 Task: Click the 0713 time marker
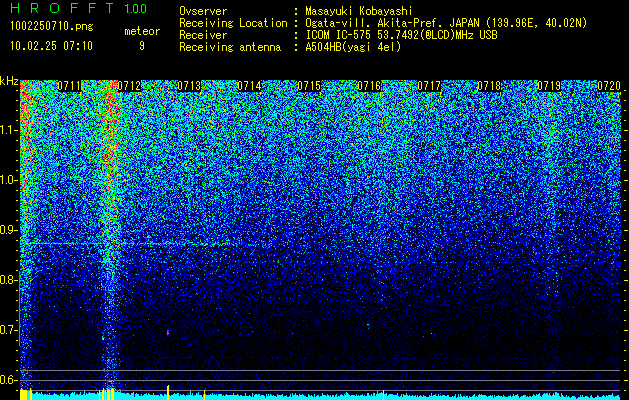(x=189, y=86)
